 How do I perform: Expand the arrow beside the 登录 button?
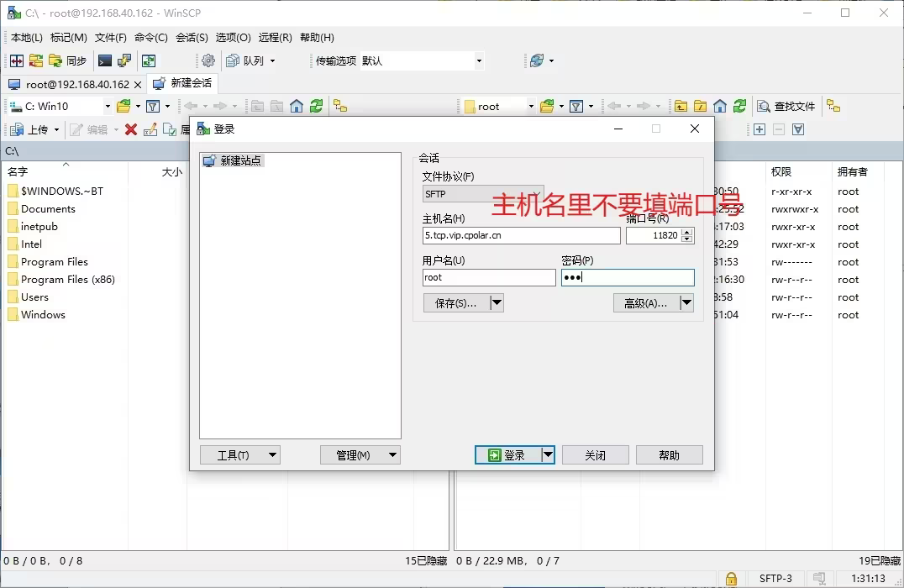tap(548, 454)
